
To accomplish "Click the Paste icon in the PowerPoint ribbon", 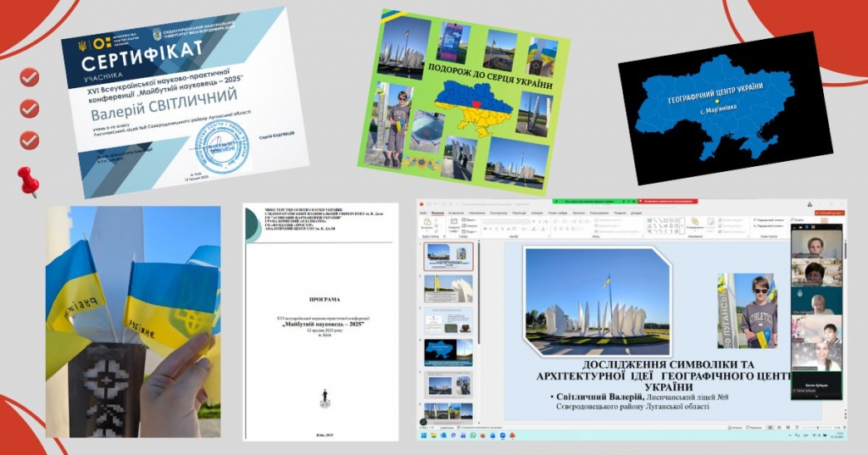I will (426, 224).
